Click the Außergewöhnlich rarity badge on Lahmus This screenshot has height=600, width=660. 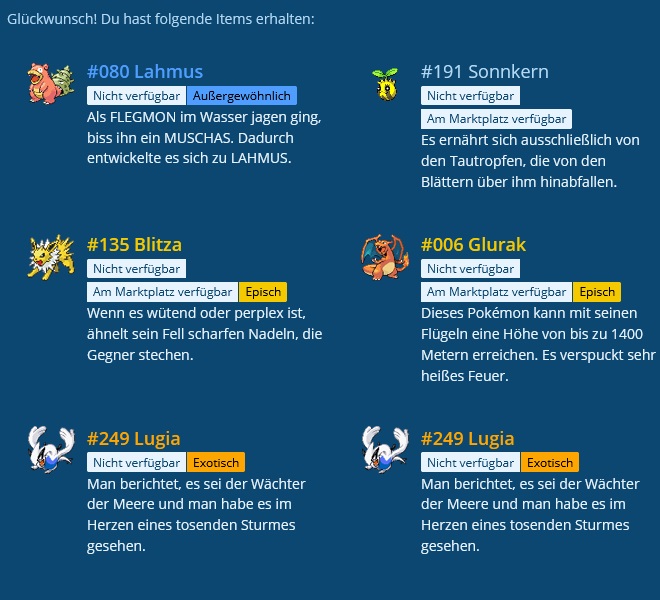tap(241, 96)
